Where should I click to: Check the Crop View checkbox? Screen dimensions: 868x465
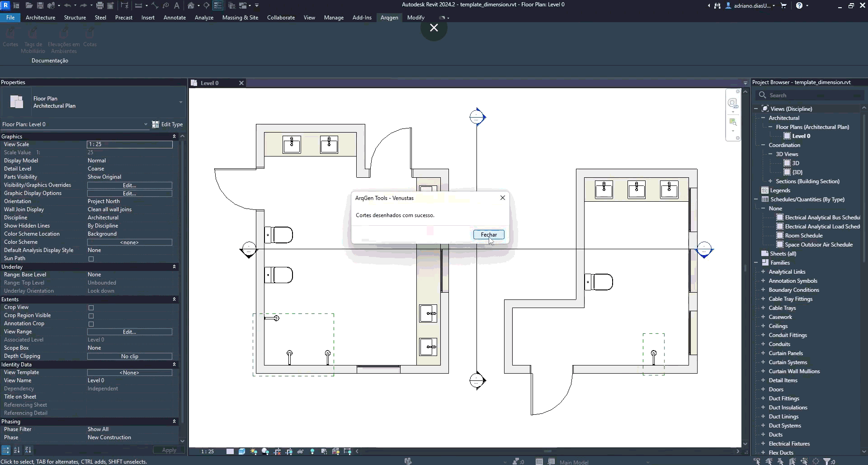pos(91,308)
